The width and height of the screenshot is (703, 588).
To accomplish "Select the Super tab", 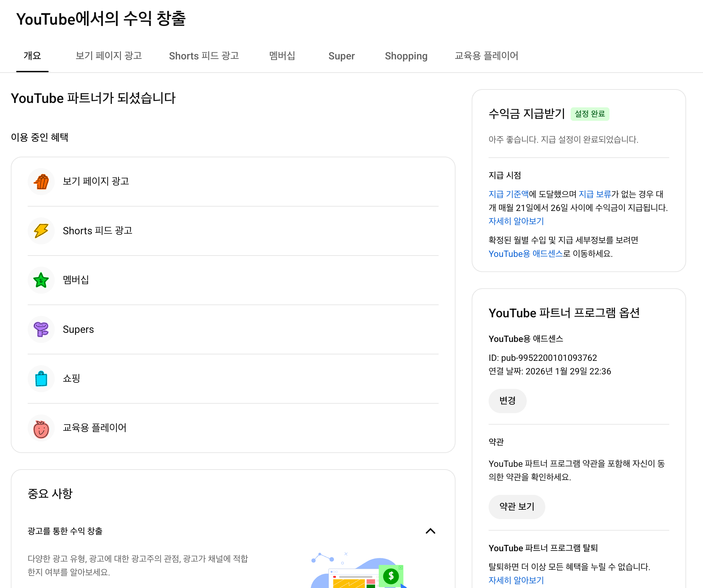I will (341, 56).
